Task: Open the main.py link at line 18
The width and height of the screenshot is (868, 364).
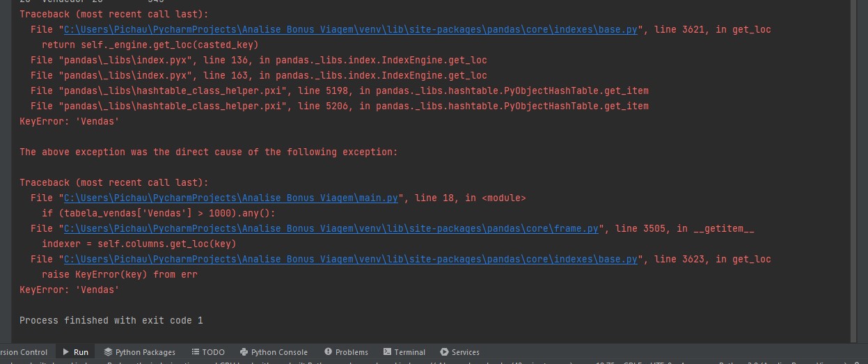Action: [x=231, y=198]
